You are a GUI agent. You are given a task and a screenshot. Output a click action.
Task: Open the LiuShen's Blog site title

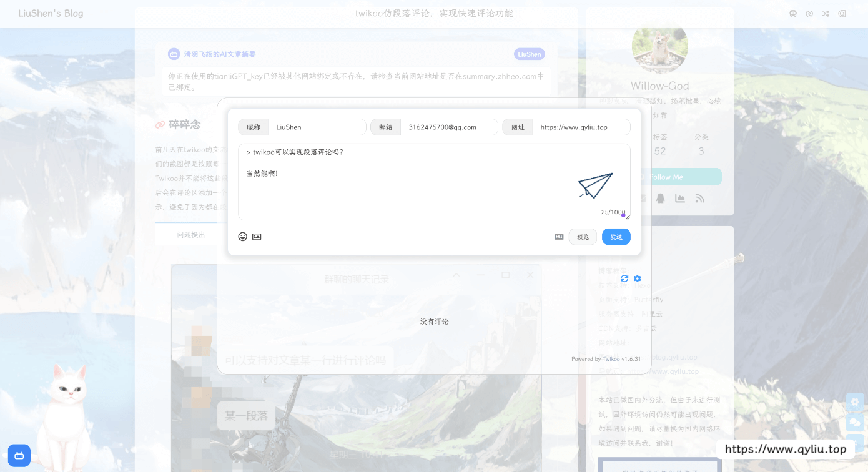click(51, 13)
